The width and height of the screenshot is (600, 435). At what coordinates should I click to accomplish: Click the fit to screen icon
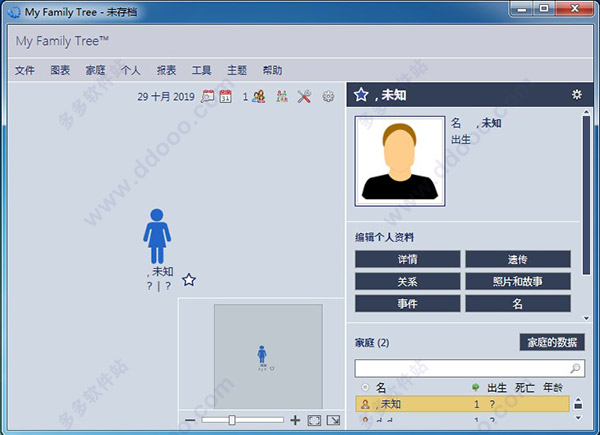point(314,420)
